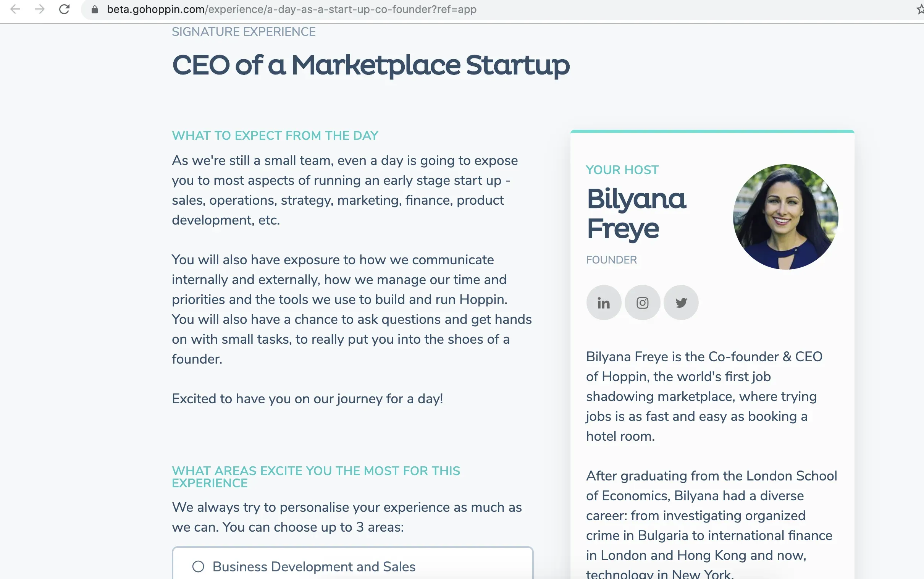Image resolution: width=924 pixels, height=579 pixels.
Task: Open the host's Twitter icon
Action: 681,302
